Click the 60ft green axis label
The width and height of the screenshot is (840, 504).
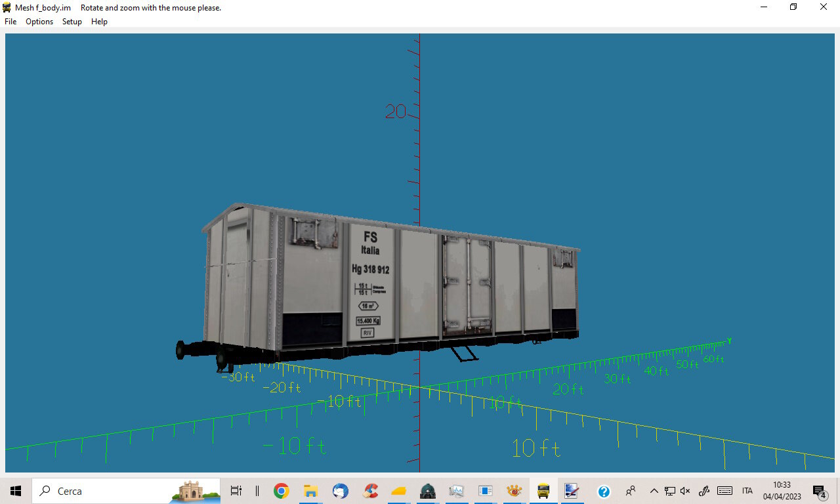[714, 359]
